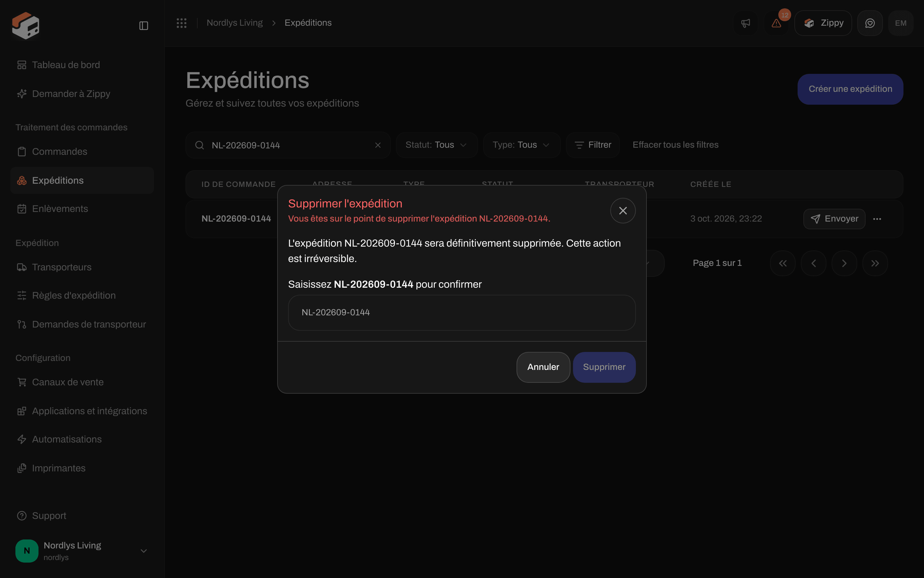The height and width of the screenshot is (578, 924).
Task: Click the app logo in sidebar
Action: point(26,25)
